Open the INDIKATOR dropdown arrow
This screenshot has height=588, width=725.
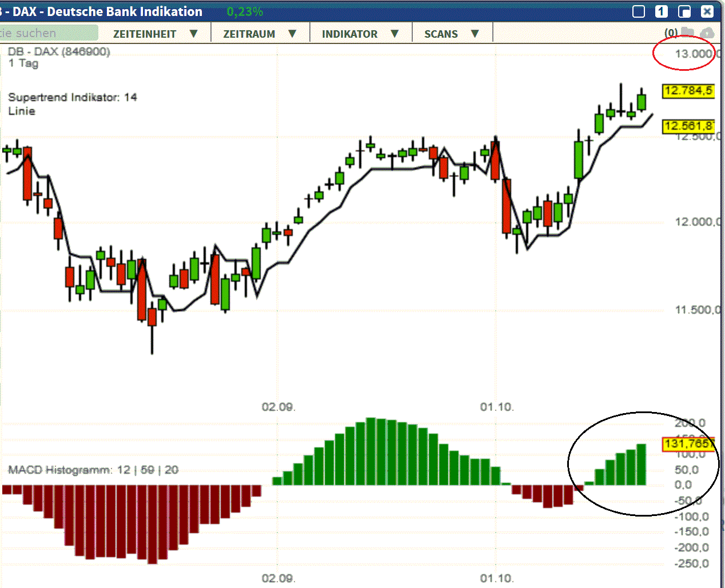click(395, 34)
